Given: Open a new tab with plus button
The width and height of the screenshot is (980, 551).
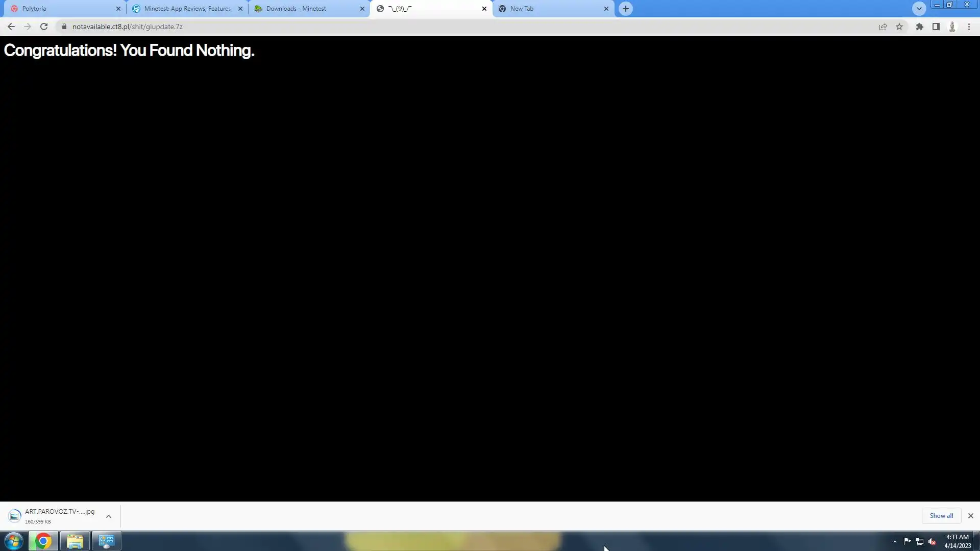Looking at the screenshot, I should coord(625,9).
